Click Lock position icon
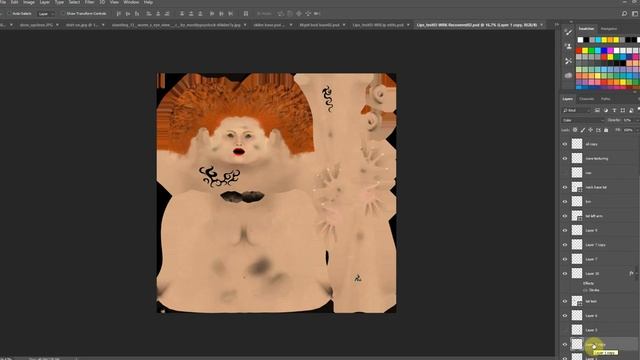 [591, 130]
